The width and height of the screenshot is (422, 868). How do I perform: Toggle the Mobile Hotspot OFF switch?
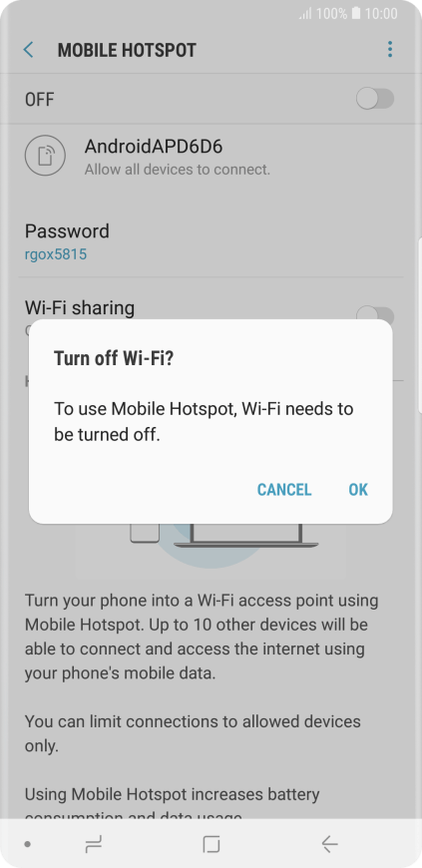375,99
